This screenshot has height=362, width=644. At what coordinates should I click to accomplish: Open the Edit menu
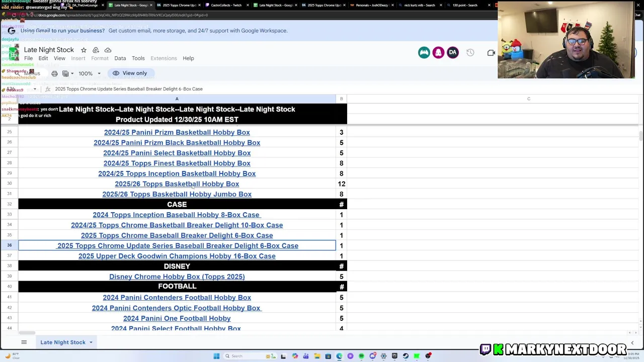point(43,58)
